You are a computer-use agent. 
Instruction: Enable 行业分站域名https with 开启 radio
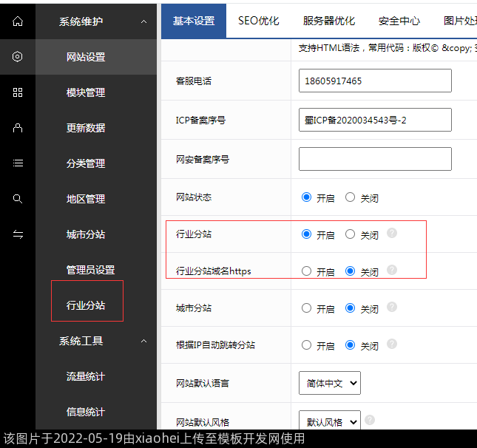(307, 271)
